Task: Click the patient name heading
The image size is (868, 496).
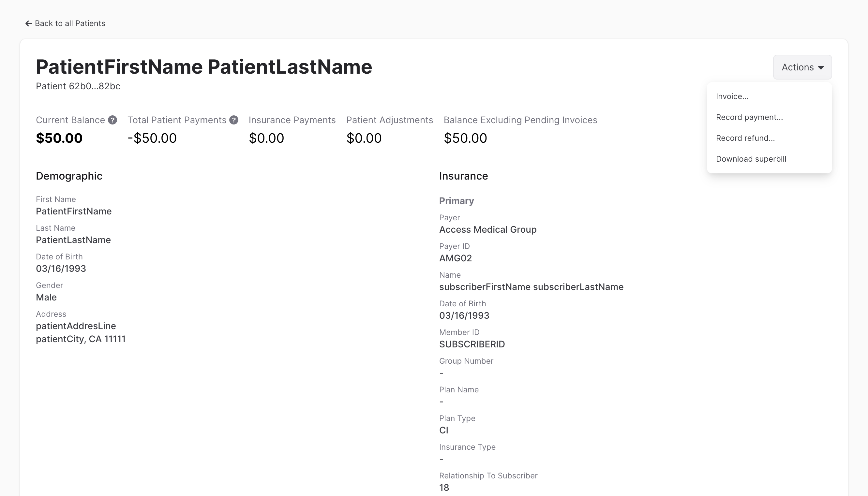Action: (204, 67)
